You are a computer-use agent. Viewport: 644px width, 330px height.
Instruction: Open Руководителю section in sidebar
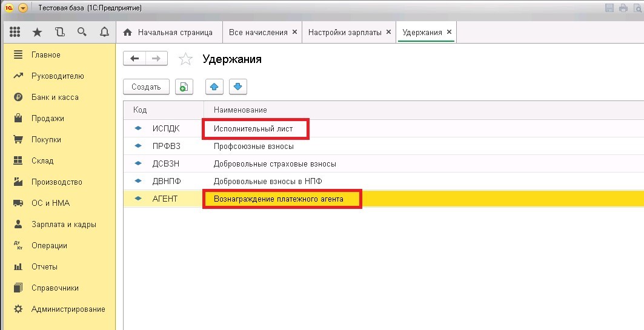[x=58, y=76]
